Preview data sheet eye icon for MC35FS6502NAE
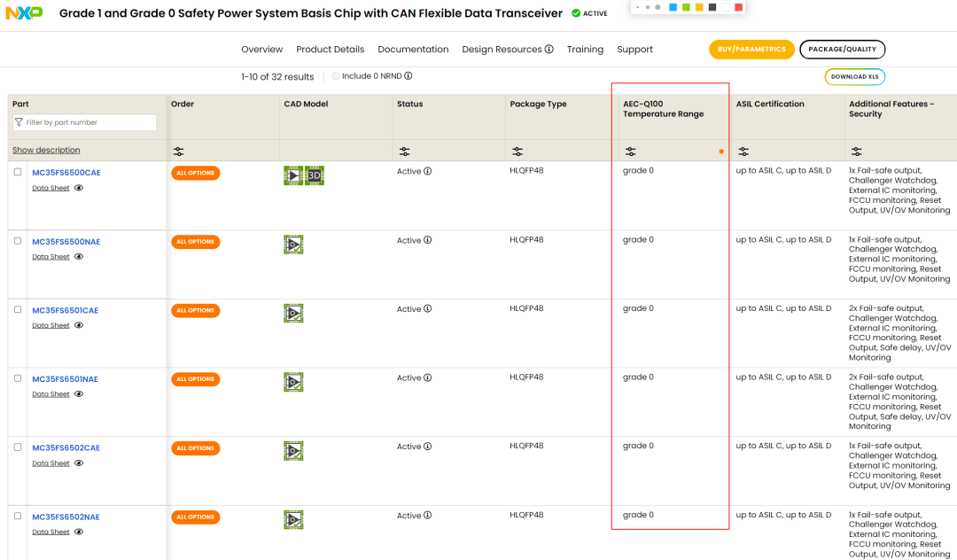957x560 pixels. [x=79, y=532]
